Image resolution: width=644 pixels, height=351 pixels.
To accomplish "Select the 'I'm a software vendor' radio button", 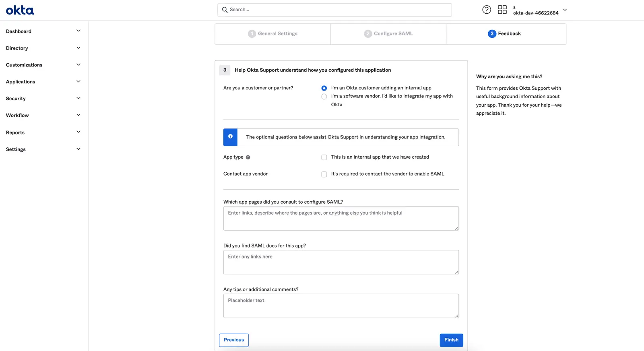I will coord(324,97).
